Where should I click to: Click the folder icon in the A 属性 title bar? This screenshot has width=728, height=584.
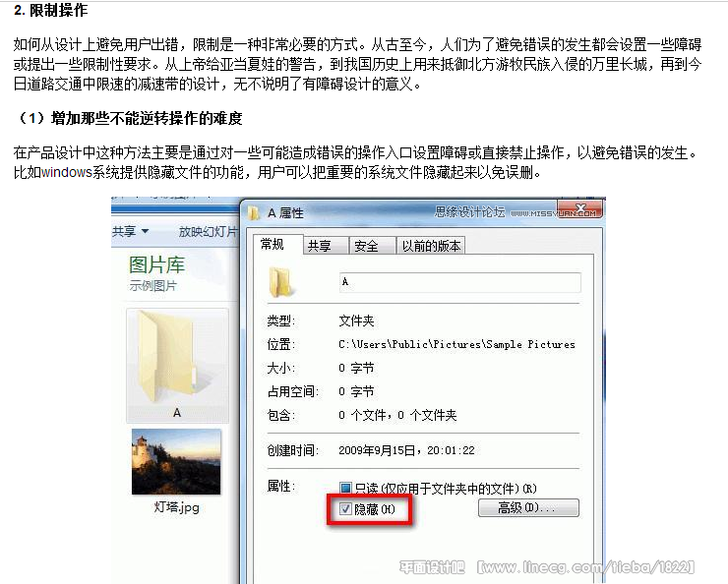[254, 213]
